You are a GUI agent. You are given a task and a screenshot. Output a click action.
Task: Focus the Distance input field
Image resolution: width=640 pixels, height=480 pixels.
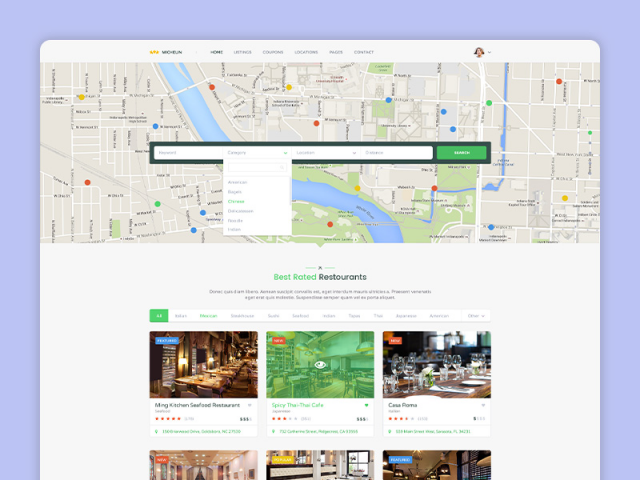(x=397, y=153)
